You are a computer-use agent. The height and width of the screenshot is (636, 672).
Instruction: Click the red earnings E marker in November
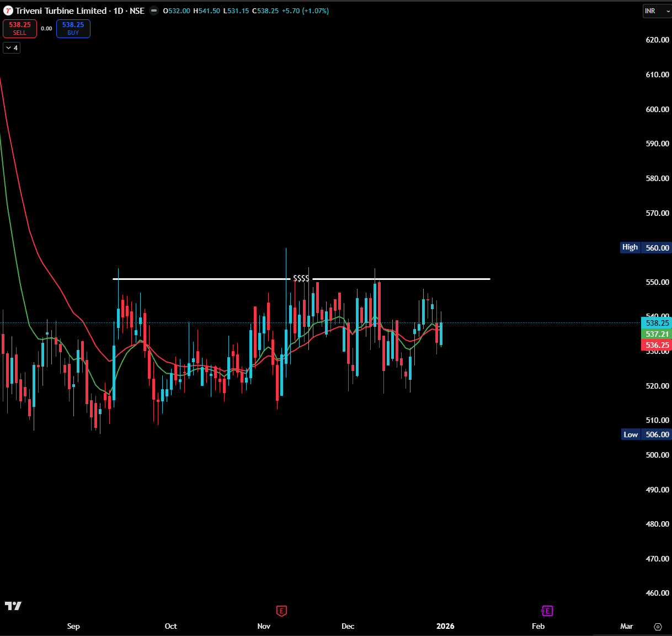281,611
